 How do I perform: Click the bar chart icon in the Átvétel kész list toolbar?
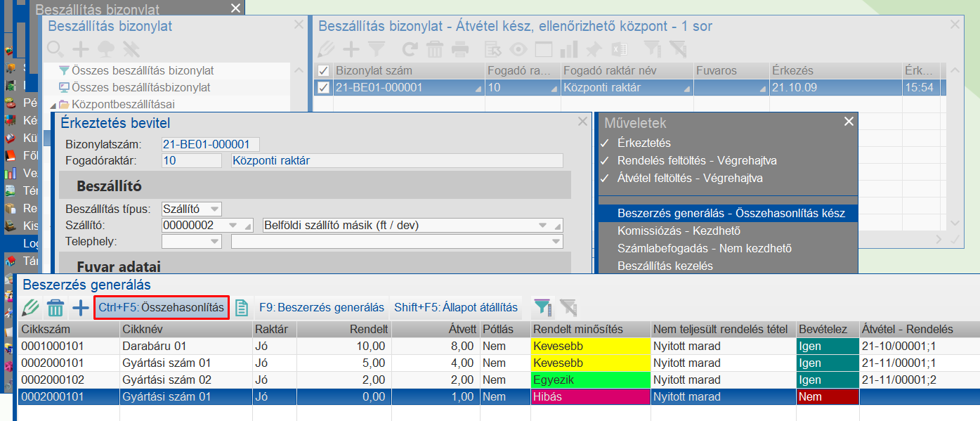(569, 49)
